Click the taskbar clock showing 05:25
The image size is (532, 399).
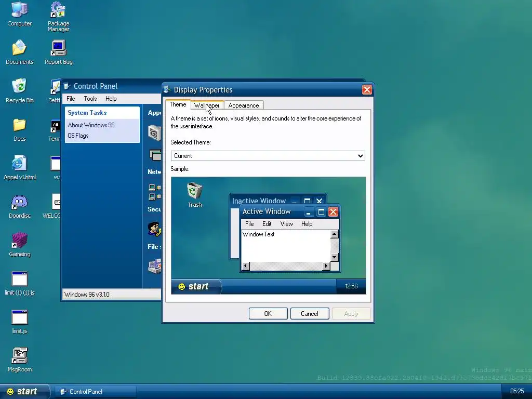[517, 391]
